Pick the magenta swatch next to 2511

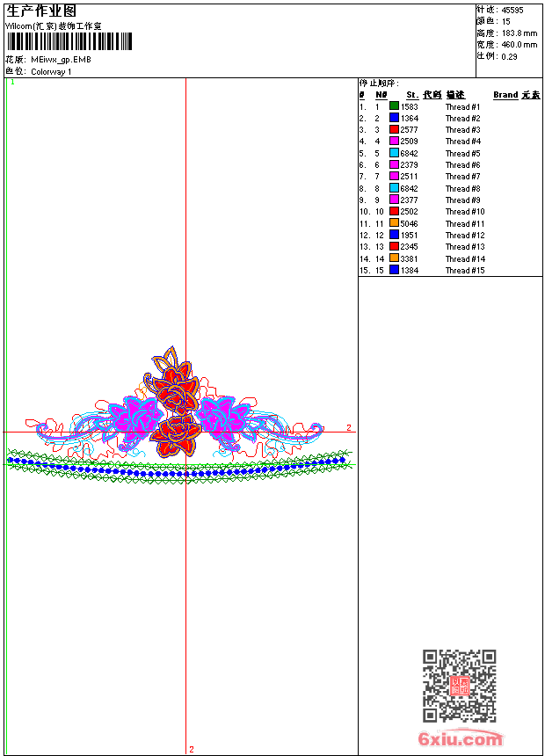click(x=394, y=176)
